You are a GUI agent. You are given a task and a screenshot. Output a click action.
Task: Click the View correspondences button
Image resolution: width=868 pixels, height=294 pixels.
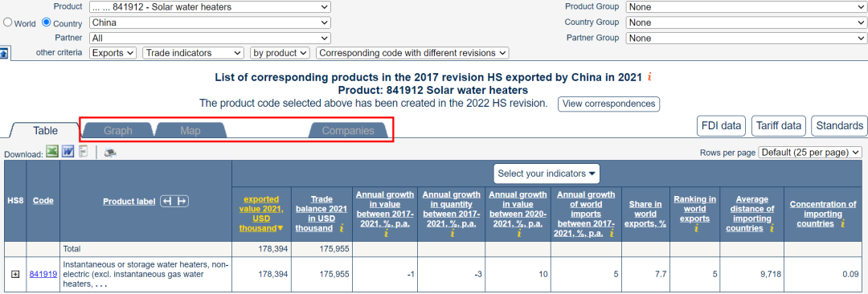tap(608, 104)
